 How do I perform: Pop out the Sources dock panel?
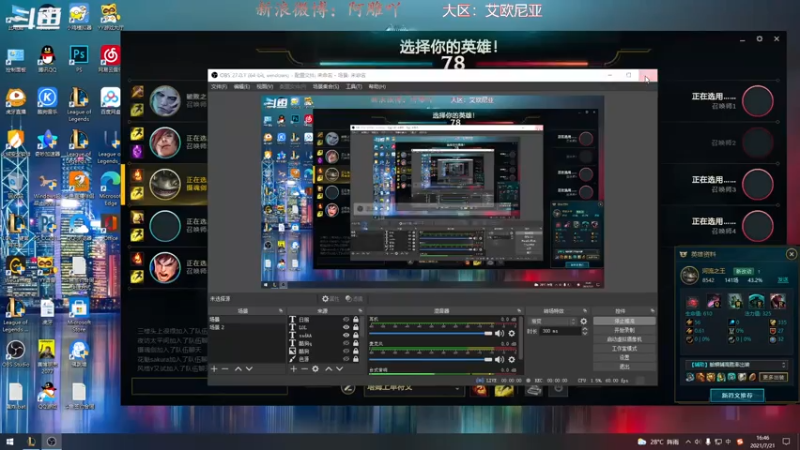pyautogui.click(x=360, y=311)
